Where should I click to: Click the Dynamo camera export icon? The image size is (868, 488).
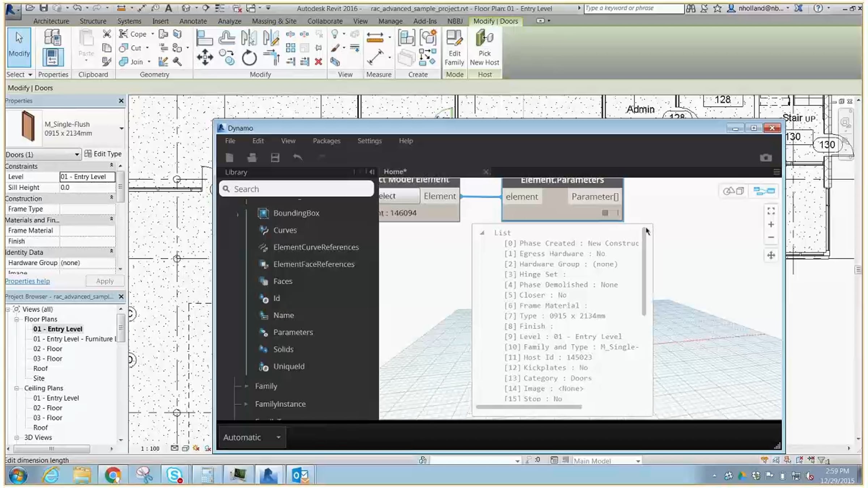click(766, 158)
